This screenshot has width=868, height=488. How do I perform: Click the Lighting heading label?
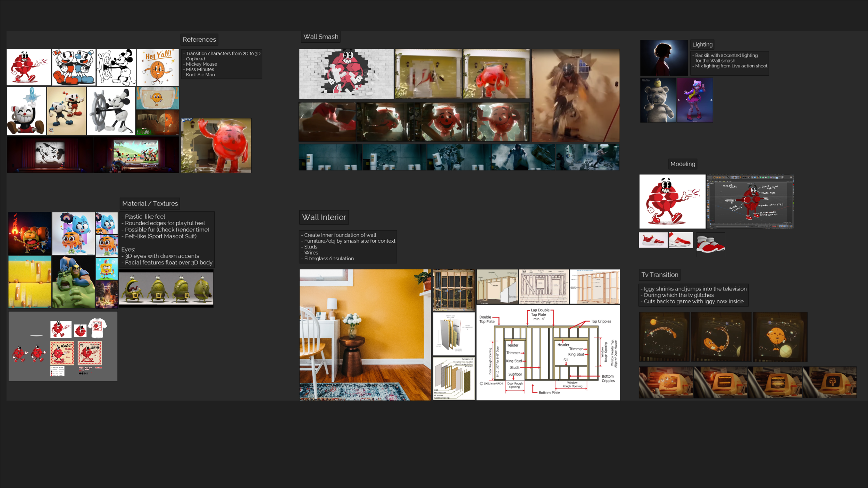702,45
